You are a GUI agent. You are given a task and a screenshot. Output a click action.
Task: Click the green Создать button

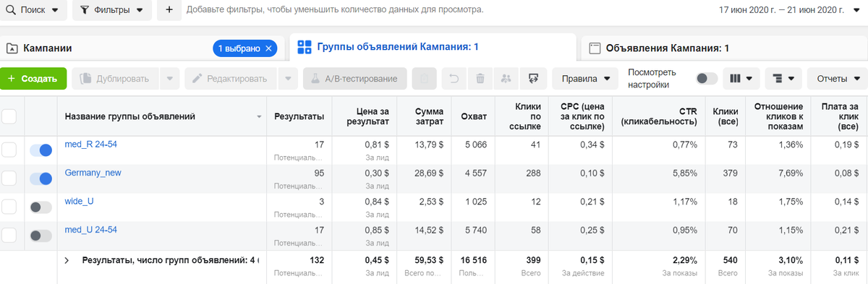pos(33,78)
